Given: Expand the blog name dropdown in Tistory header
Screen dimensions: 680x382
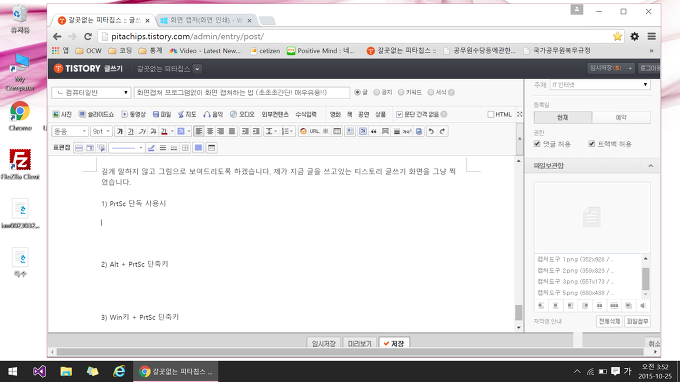Looking at the screenshot, I should tap(197, 69).
